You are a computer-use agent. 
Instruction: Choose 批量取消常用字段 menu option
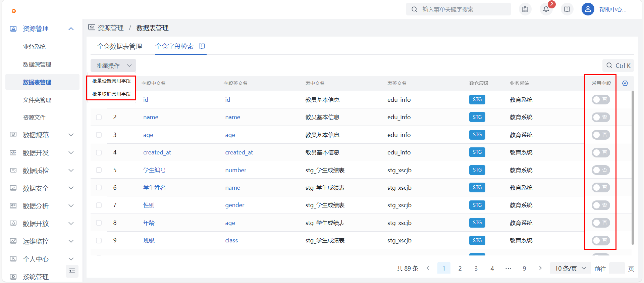coord(111,94)
